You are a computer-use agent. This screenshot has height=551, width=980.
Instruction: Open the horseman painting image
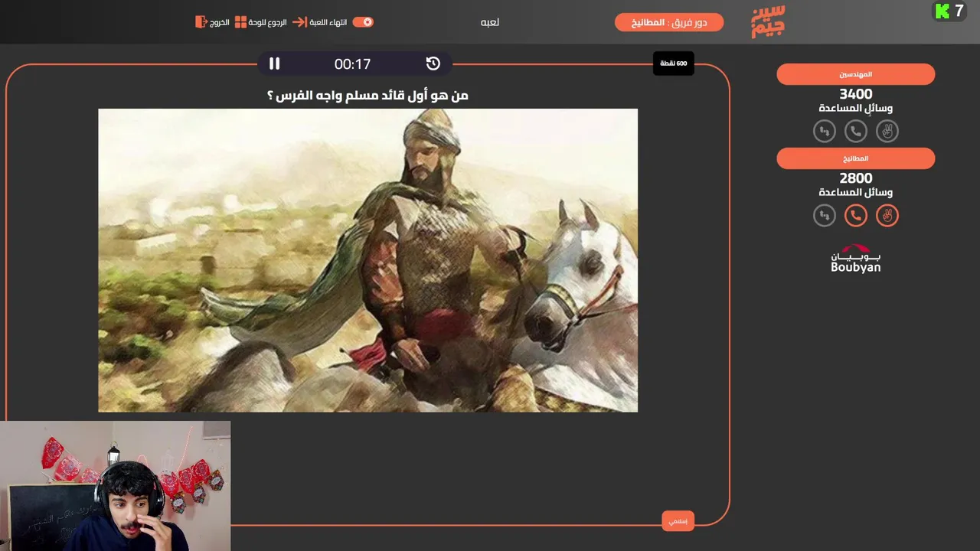click(x=367, y=260)
